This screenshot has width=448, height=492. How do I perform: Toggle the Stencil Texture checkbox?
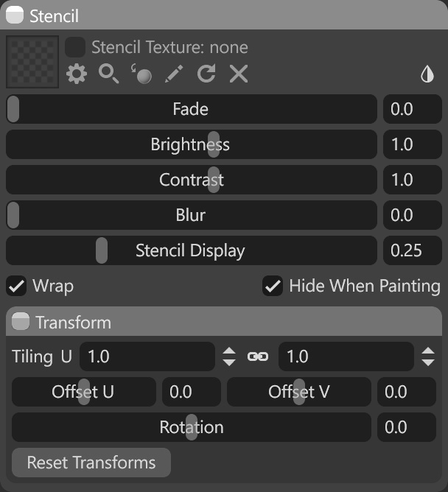(75, 47)
